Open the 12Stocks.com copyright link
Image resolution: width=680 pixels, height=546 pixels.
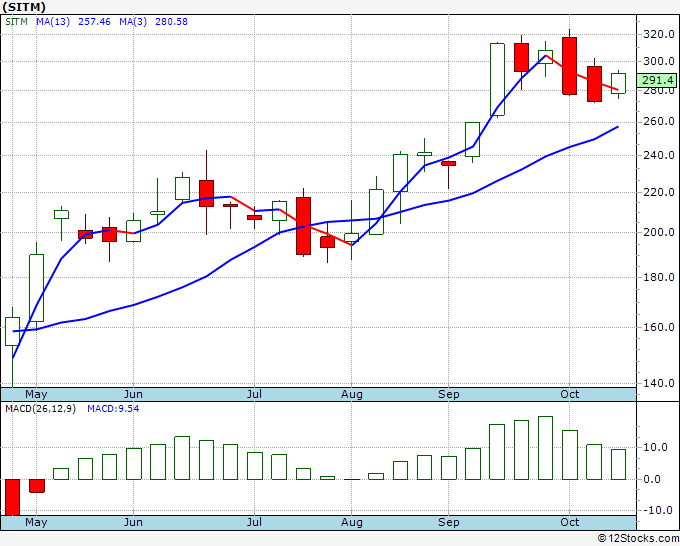[638, 539]
